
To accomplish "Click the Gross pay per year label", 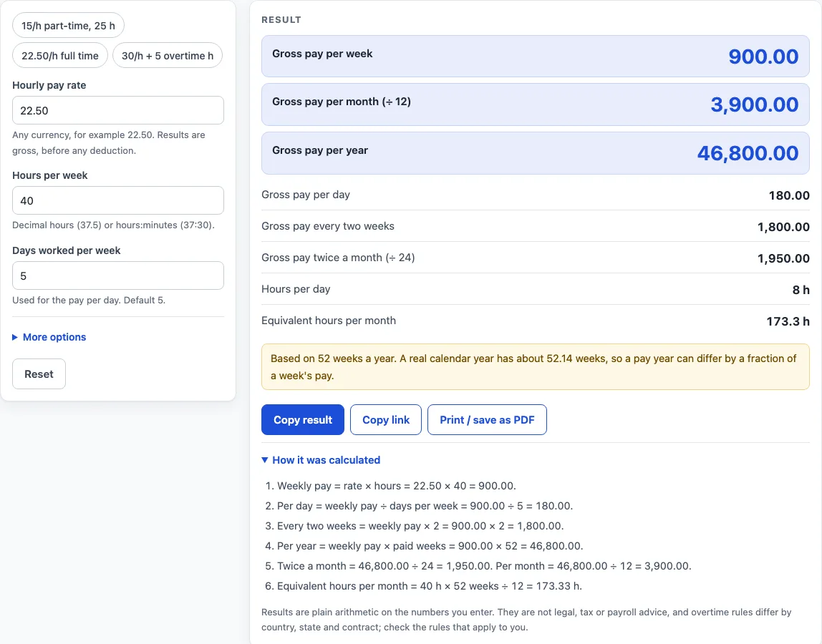I will click(x=320, y=150).
